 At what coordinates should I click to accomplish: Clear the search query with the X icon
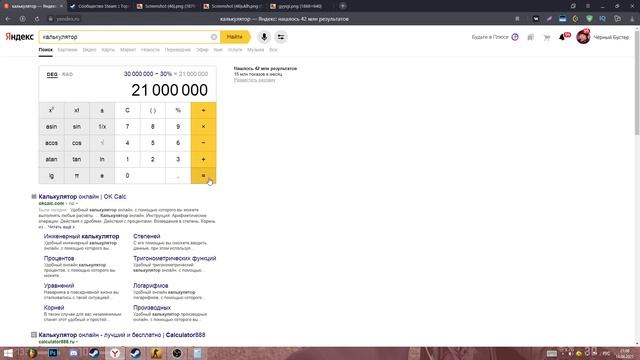click(214, 37)
